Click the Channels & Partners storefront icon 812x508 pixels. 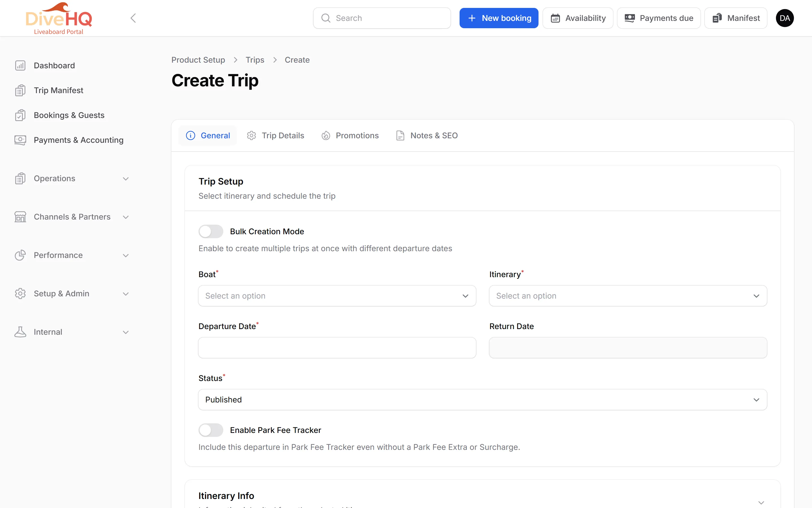tap(20, 217)
